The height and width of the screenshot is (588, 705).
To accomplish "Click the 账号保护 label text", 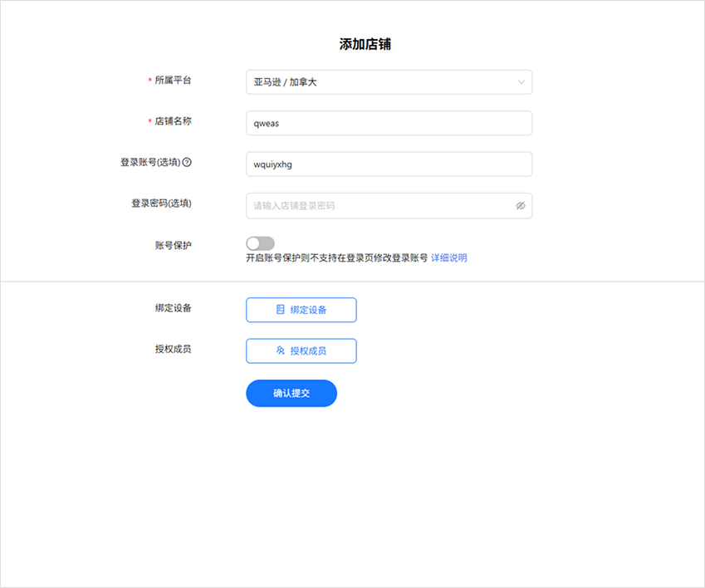I will click(x=173, y=245).
